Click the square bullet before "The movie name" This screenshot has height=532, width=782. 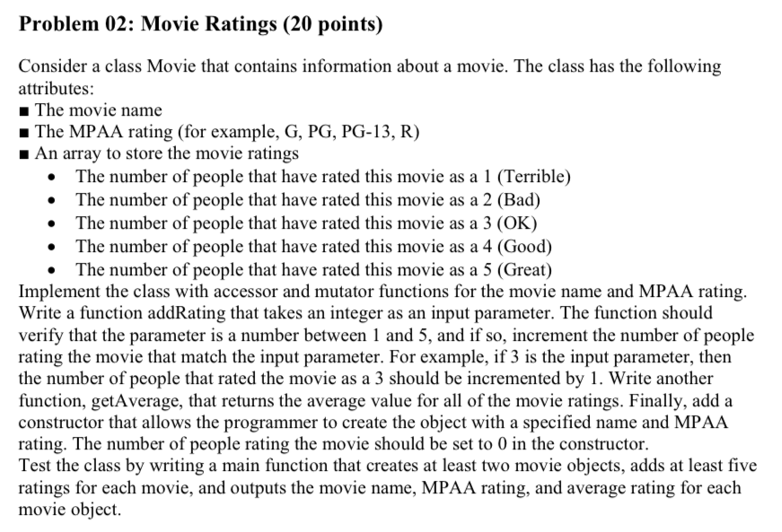[24, 111]
